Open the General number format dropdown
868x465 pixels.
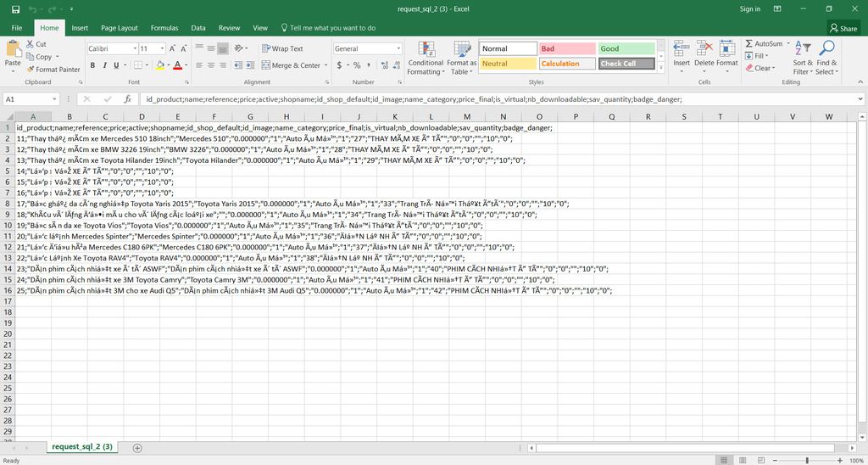[x=398, y=49]
